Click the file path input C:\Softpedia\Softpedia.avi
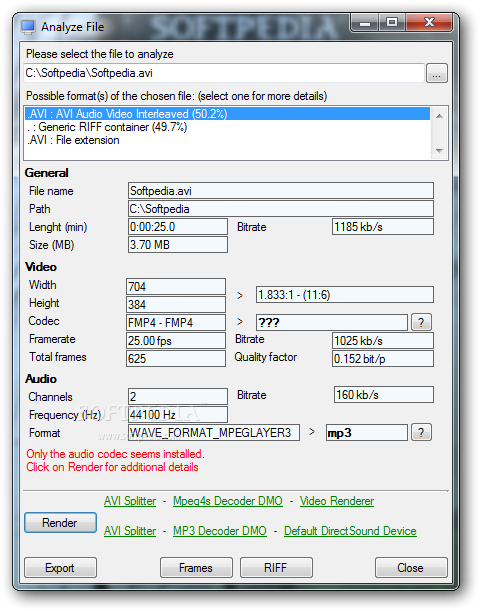480x611 pixels. (224, 73)
